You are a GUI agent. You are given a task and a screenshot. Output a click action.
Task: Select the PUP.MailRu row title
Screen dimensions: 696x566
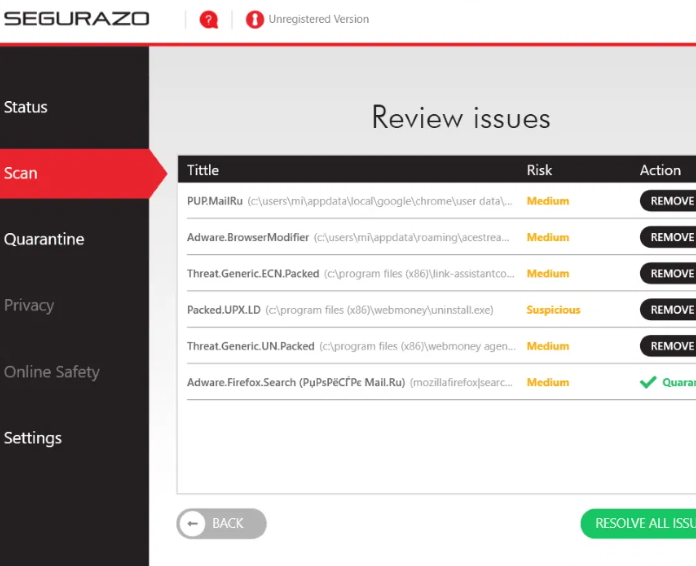pyautogui.click(x=215, y=201)
